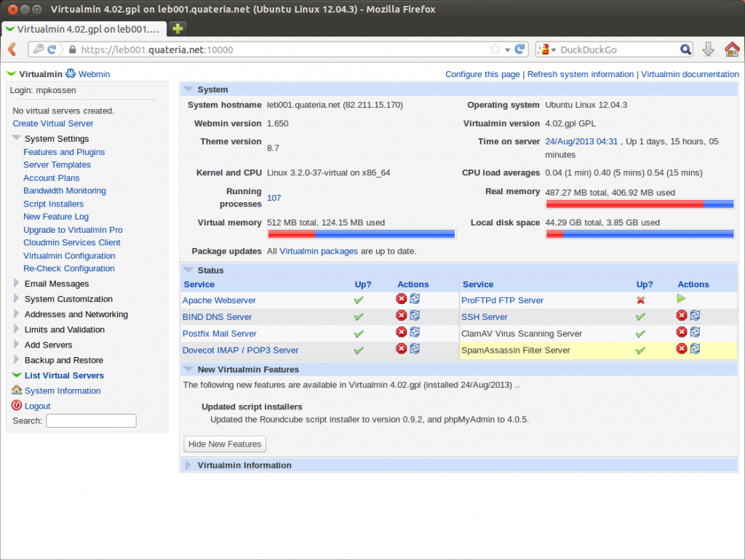Open Features and Plugins

click(x=64, y=152)
